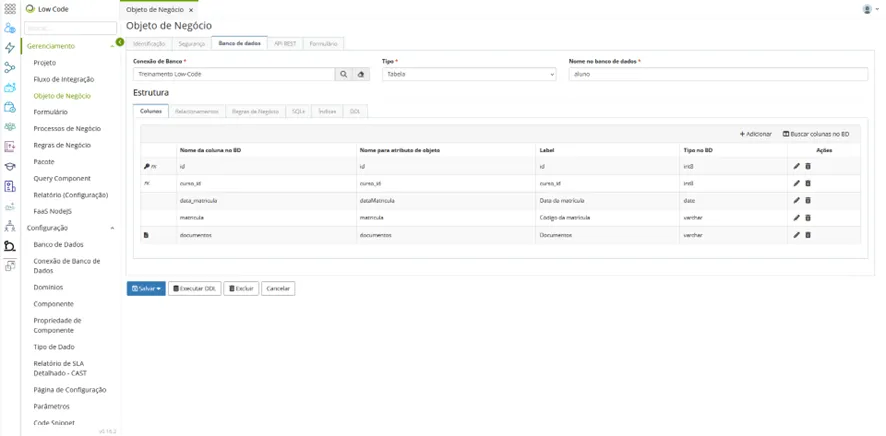
Task: Switch to the Formulário tab
Action: coord(324,43)
